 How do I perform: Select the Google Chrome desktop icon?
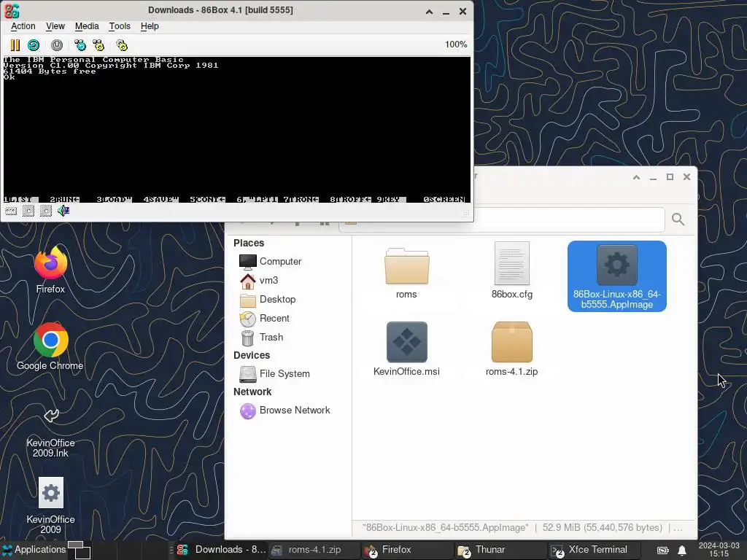point(50,346)
